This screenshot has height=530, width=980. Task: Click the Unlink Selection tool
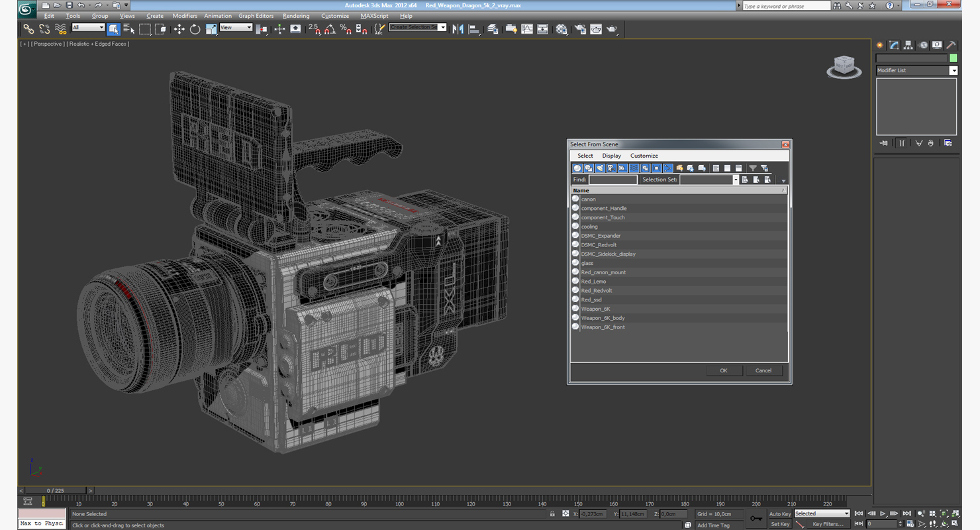coord(44,29)
